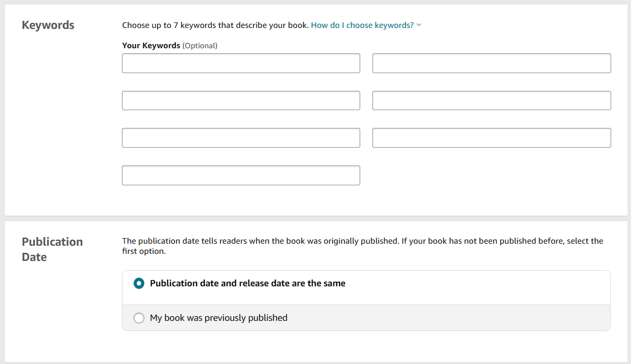Focus the second-row right keyword field
631x364 pixels.
[x=491, y=101]
